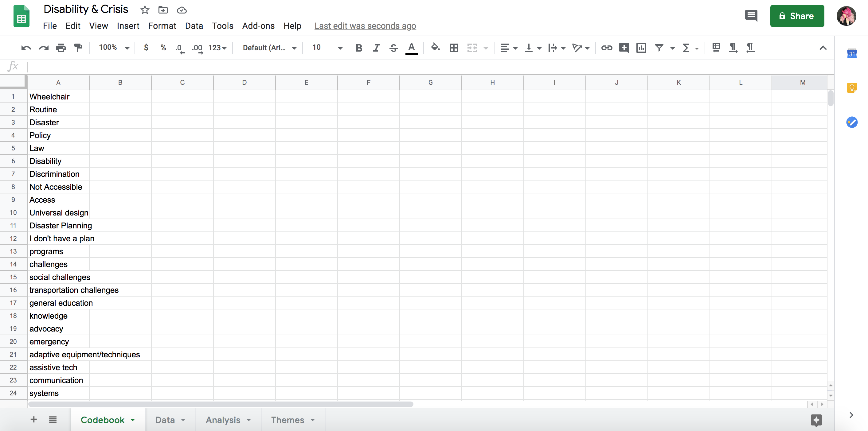This screenshot has width=868, height=431.
Task: Switch to the Themes sheet tab
Action: pyautogui.click(x=289, y=420)
